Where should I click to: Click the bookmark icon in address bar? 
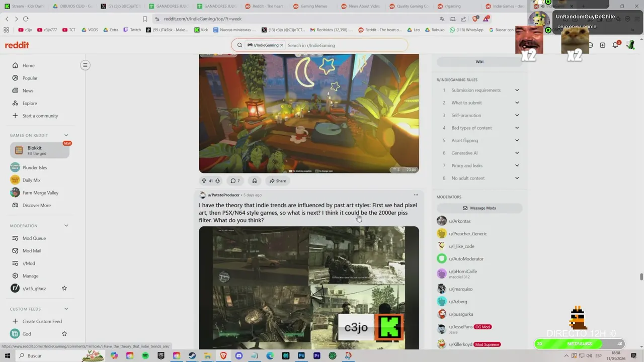(x=145, y=19)
